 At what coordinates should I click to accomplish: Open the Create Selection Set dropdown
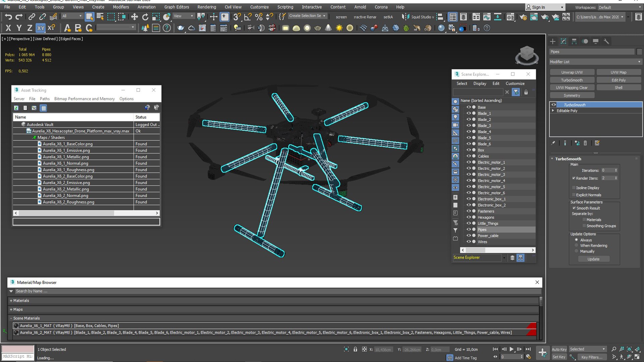click(307, 16)
